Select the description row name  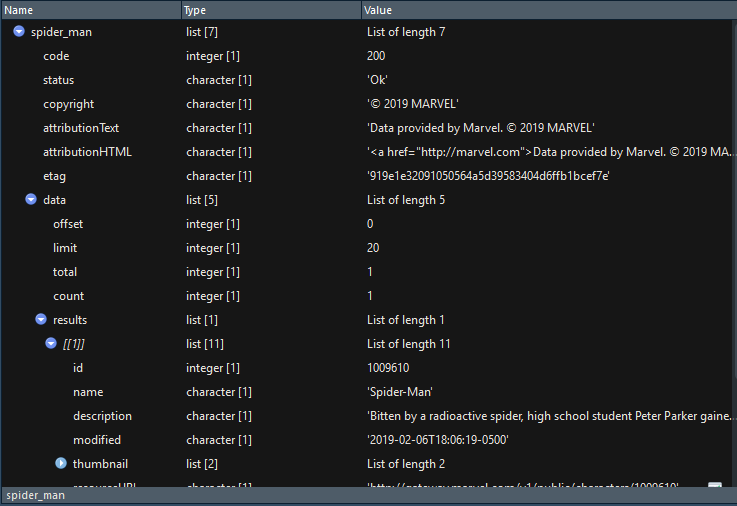tap(102, 416)
